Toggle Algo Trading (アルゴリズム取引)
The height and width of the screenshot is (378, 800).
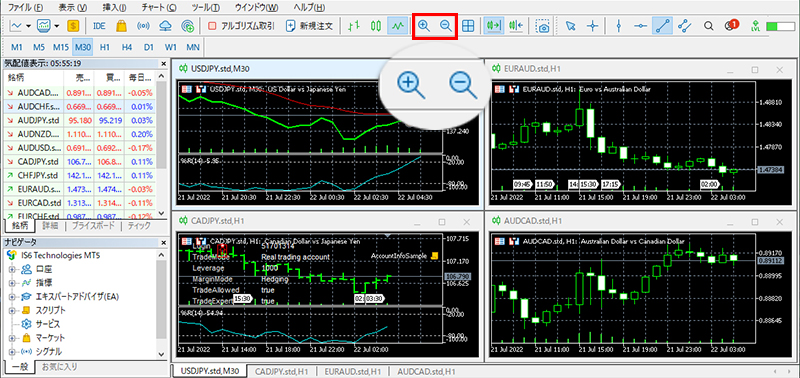(241, 26)
